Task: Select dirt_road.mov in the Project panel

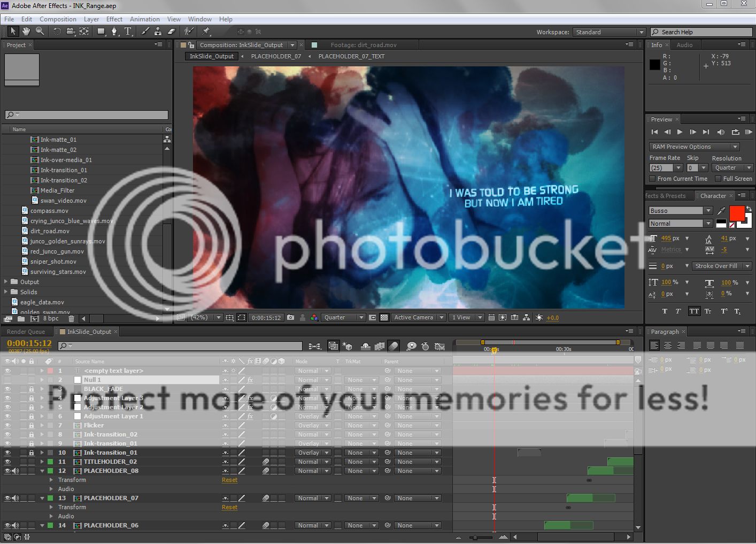Action: pyautogui.click(x=50, y=231)
